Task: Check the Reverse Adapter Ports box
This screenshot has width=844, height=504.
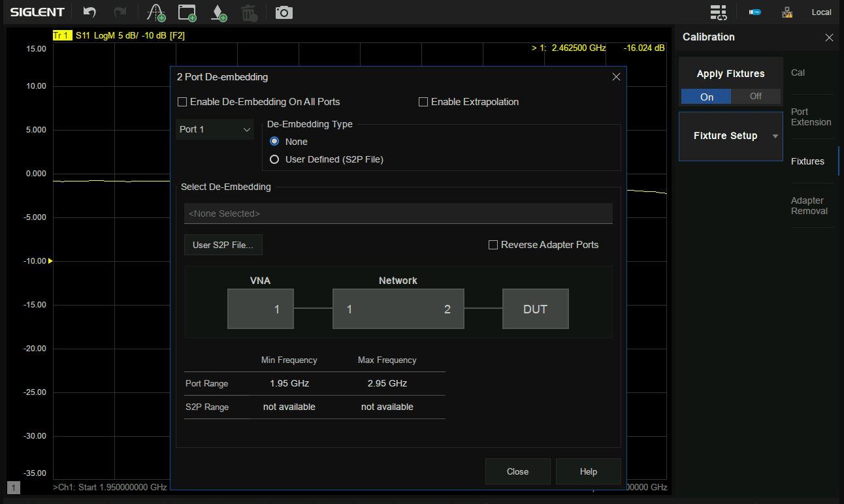Action: click(493, 245)
